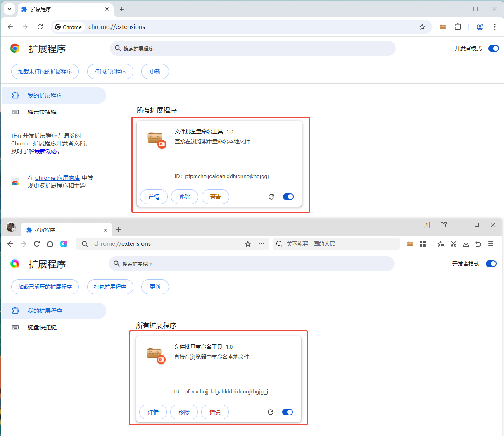Reload page in the upper Chrome window

(40, 27)
